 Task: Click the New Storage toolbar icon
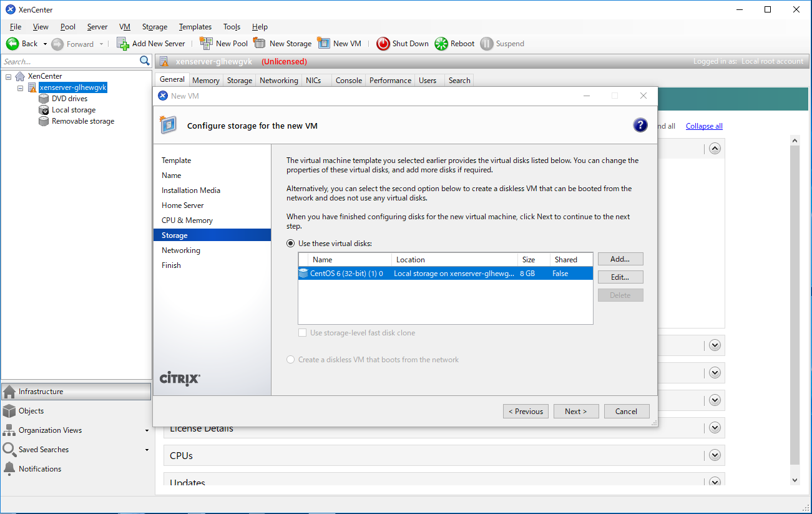(260, 43)
